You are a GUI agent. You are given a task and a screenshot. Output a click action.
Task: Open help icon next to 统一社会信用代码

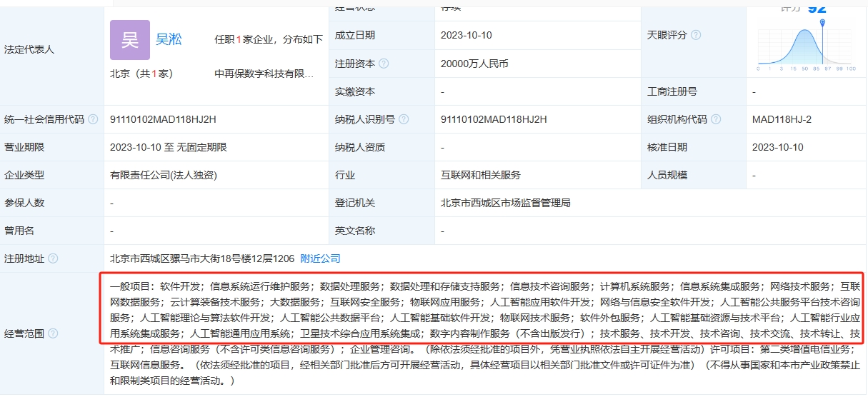click(93, 119)
